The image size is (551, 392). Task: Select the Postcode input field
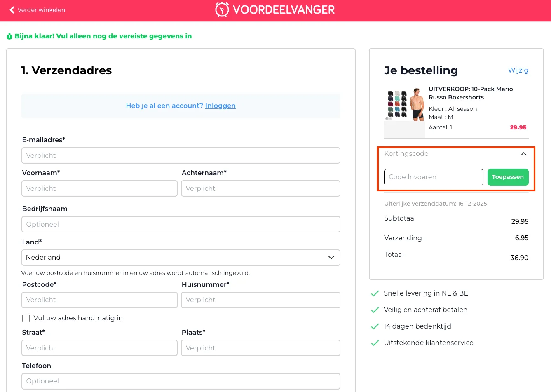point(99,300)
